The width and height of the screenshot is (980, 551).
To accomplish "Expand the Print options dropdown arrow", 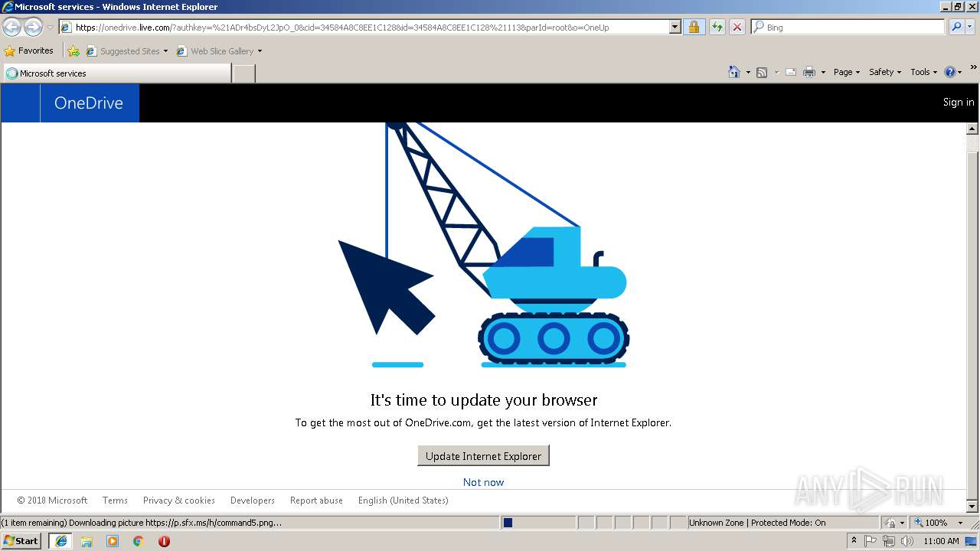I will point(823,72).
